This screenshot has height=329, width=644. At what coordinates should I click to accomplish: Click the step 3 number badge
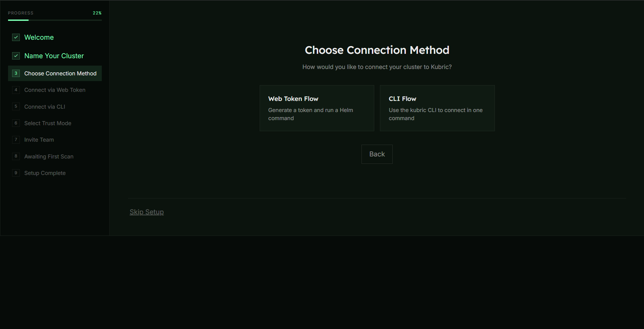point(16,73)
